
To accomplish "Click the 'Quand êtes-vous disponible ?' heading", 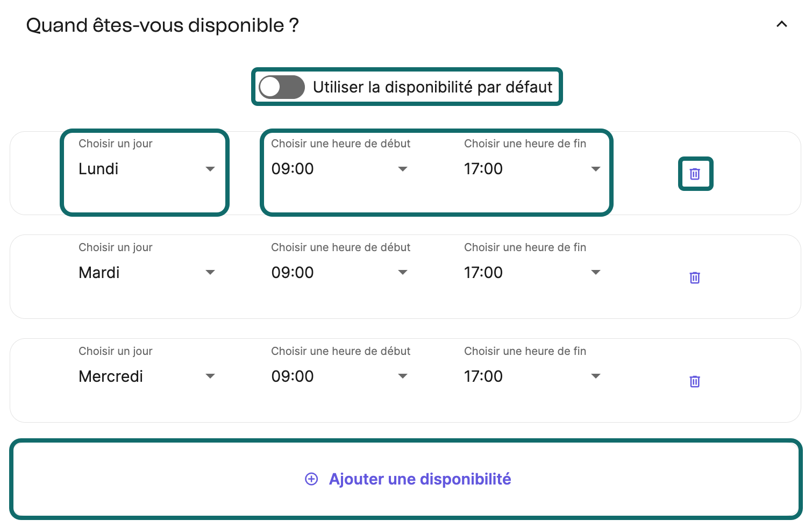I will coord(162,25).
